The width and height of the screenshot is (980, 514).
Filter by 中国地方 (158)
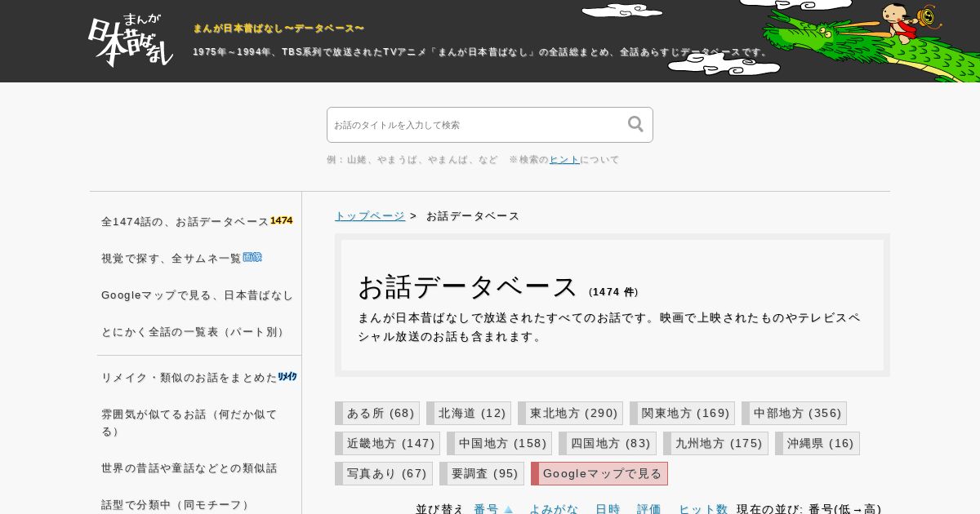(x=499, y=443)
